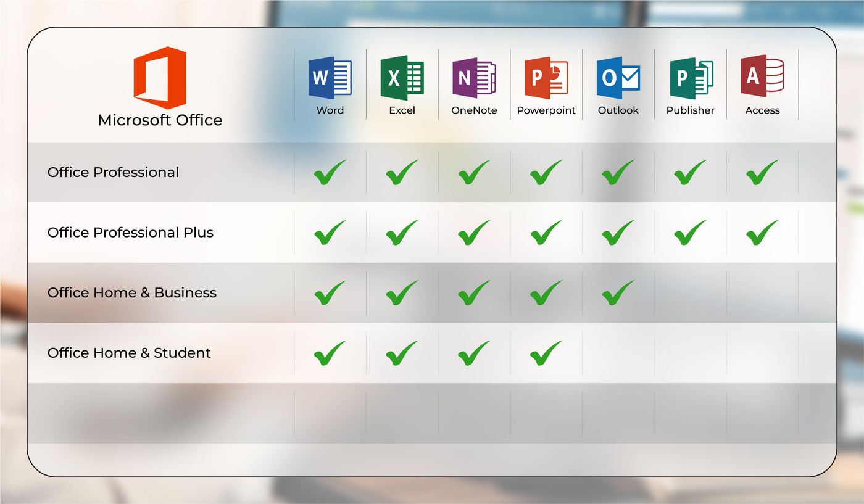
Task: Click the "OneNote" column label
Action: click(x=474, y=110)
